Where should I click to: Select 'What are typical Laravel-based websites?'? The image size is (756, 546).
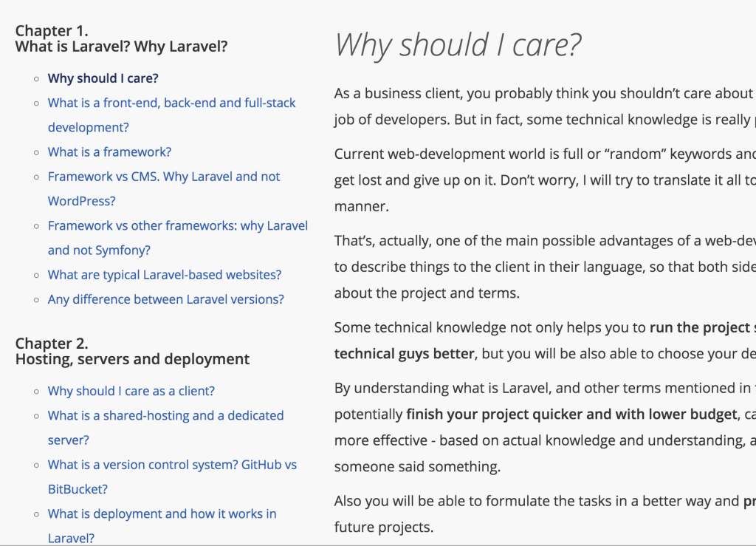click(165, 275)
